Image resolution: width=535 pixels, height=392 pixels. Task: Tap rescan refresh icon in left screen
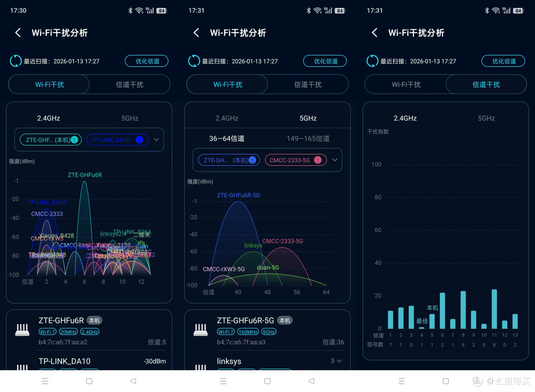(15, 61)
